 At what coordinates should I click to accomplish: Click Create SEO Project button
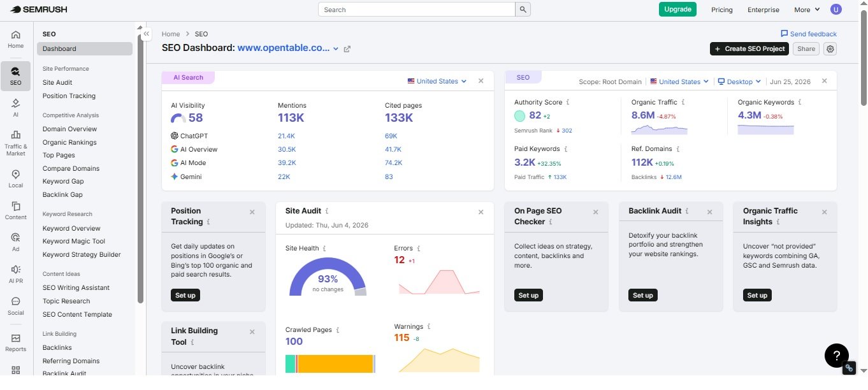pos(749,48)
